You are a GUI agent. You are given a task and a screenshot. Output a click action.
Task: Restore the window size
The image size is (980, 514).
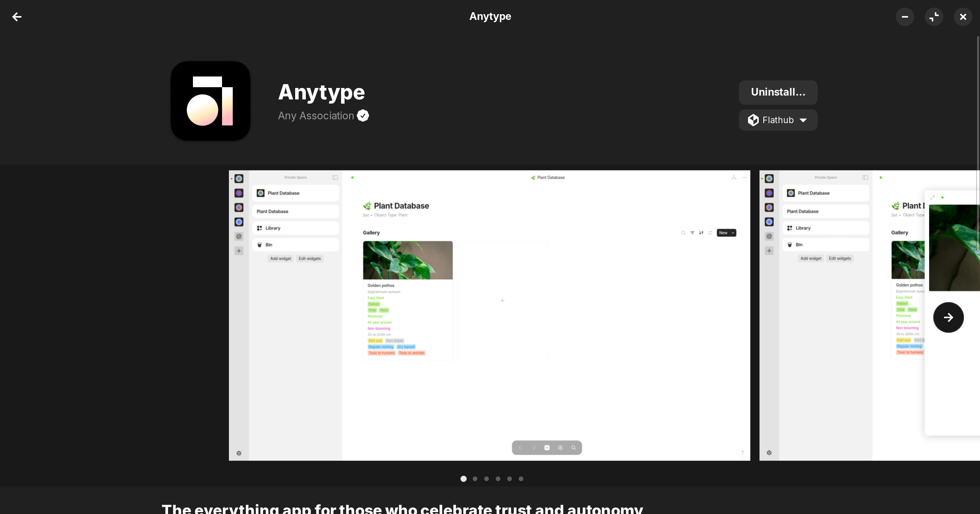(934, 17)
